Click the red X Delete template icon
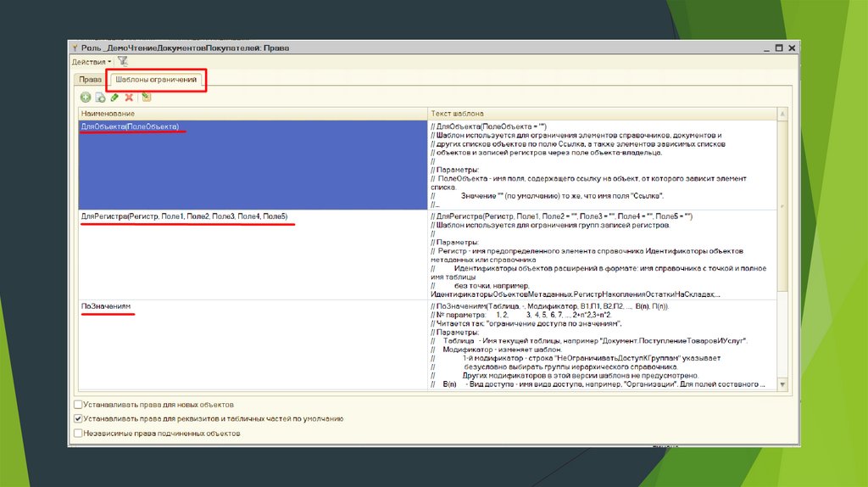868x487 pixels. click(x=129, y=98)
